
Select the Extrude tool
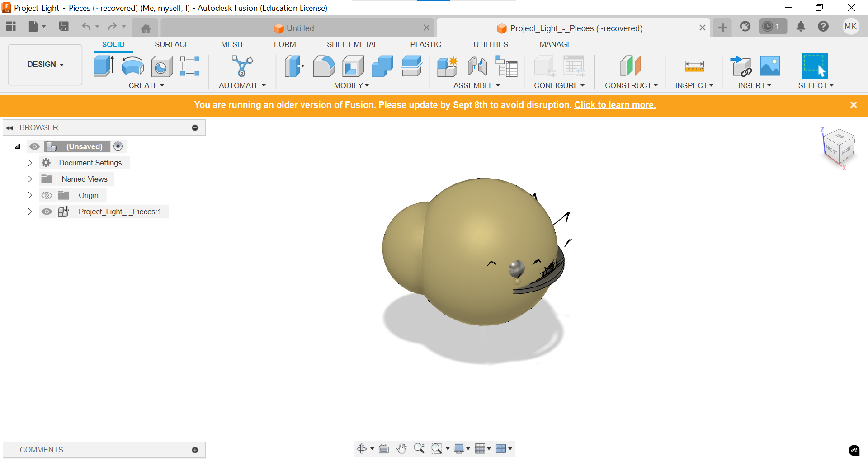(104, 66)
